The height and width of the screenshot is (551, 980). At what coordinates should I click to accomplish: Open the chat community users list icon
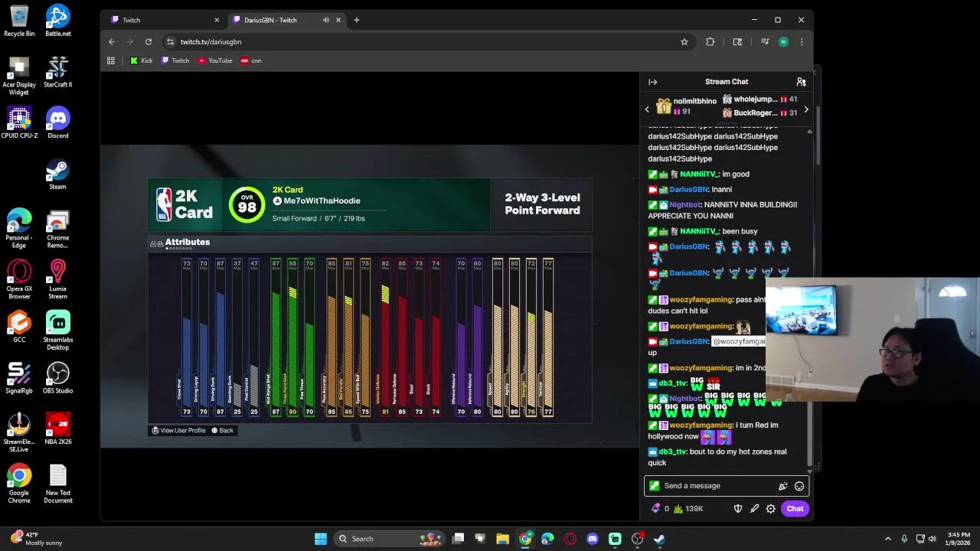(801, 82)
